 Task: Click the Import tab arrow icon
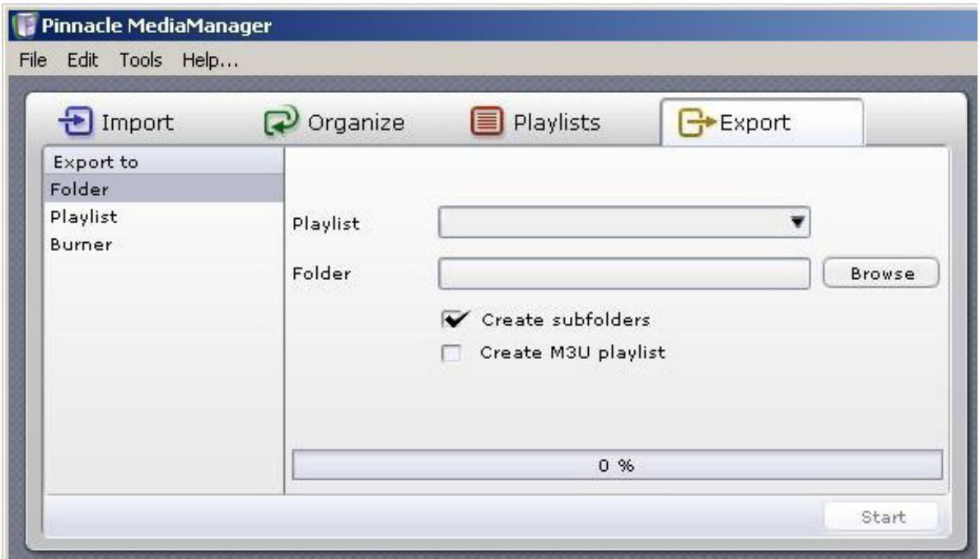click(x=76, y=121)
